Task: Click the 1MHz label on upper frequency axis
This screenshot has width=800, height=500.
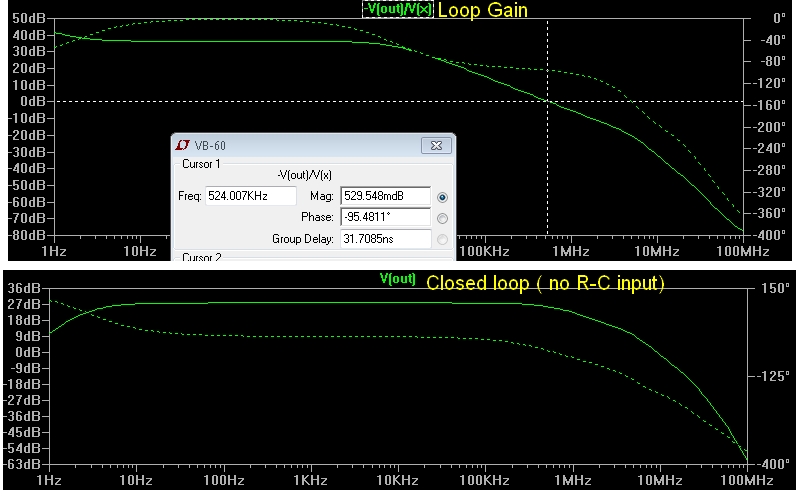Action: (571, 251)
